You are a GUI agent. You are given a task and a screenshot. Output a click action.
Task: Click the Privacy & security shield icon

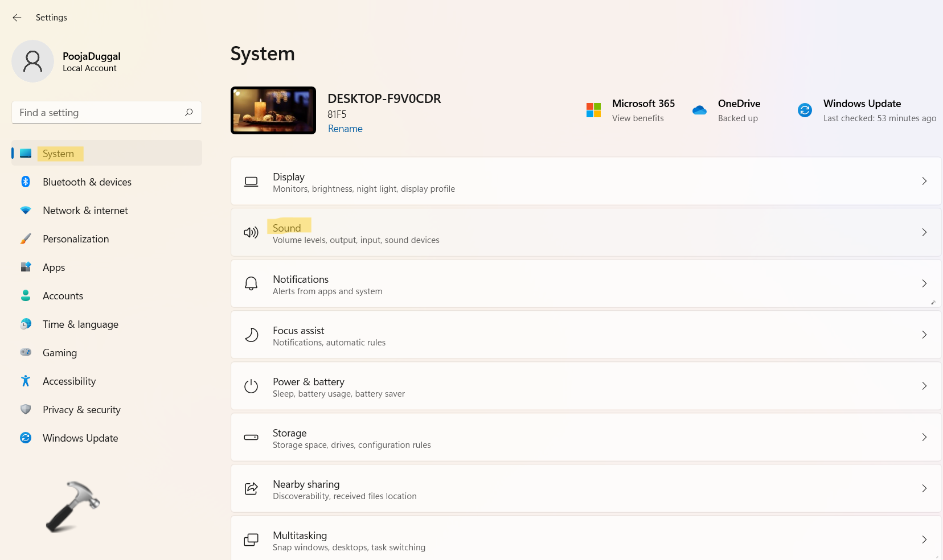[26, 409]
